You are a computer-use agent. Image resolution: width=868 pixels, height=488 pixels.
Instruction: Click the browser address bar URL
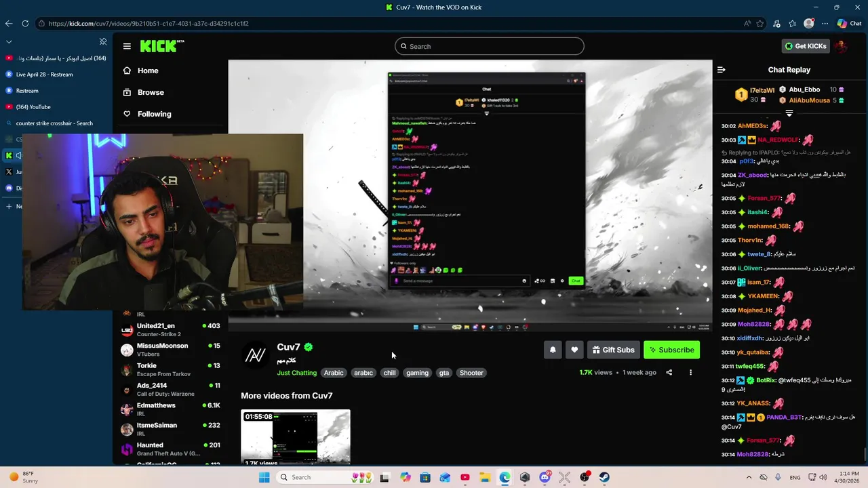[x=149, y=23]
